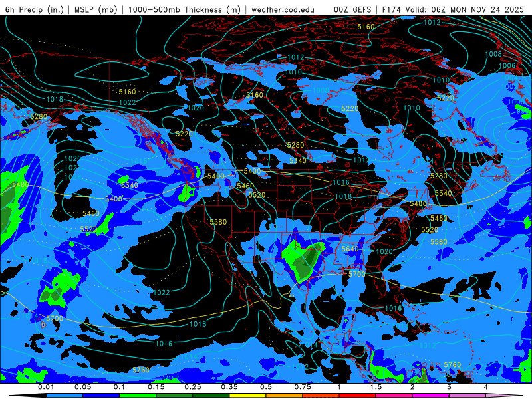Click the '5220' label over Hudson Bay
The width and height of the screenshot is (532, 399).
tap(350, 108)
